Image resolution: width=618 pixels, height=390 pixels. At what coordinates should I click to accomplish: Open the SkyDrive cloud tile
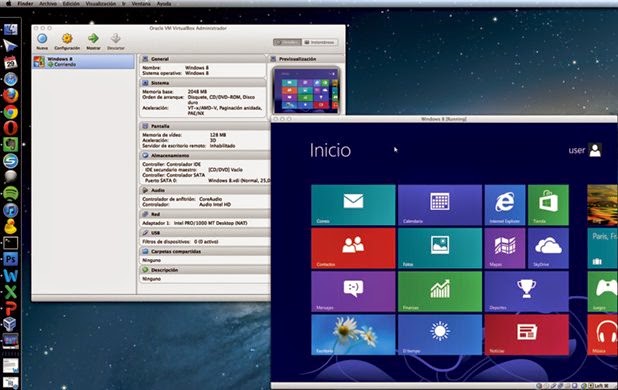pos(548,248)
